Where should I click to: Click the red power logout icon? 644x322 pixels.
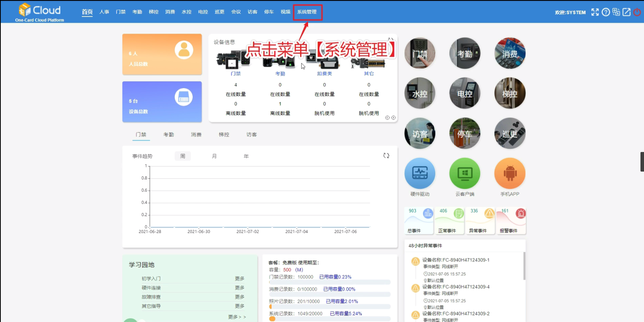point(637,12)
